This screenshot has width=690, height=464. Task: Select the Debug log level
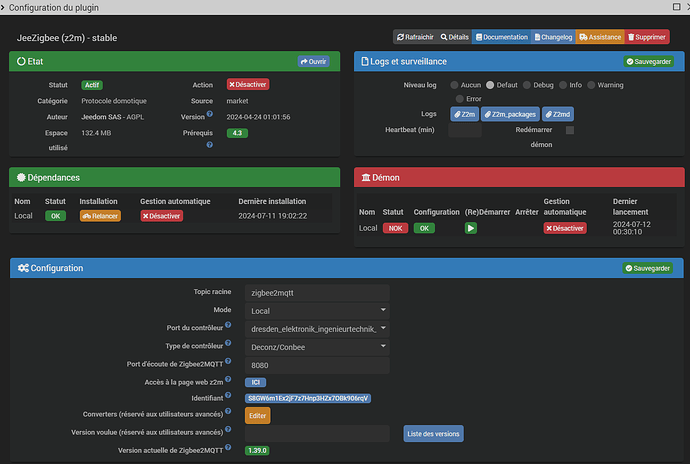526,85
